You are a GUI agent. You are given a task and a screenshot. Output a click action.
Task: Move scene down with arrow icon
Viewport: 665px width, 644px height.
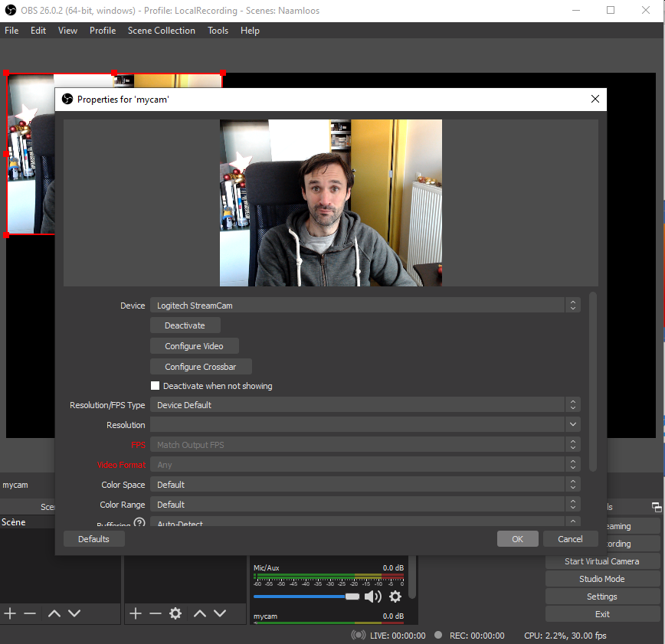tap(74, 613)
